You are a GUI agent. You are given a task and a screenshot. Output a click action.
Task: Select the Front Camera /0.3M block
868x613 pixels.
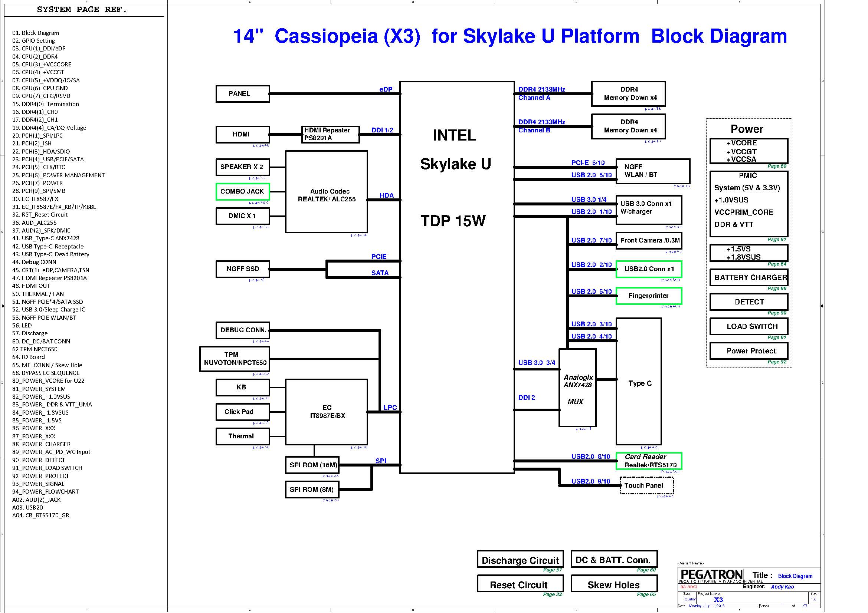tap(649, 241)
